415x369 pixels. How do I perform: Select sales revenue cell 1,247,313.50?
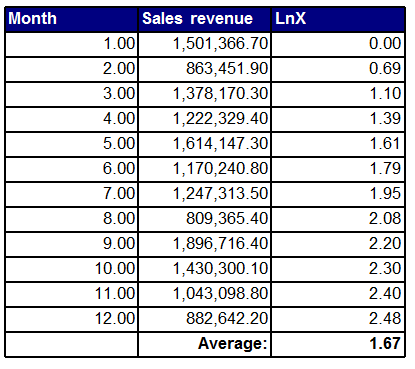pos(205,194)
